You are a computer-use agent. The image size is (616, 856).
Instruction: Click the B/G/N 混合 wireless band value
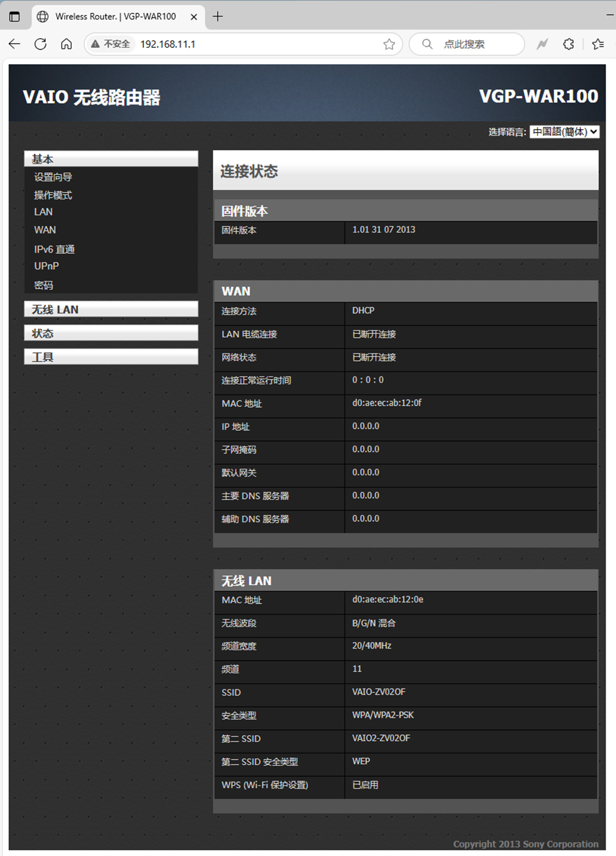(374, 623)
